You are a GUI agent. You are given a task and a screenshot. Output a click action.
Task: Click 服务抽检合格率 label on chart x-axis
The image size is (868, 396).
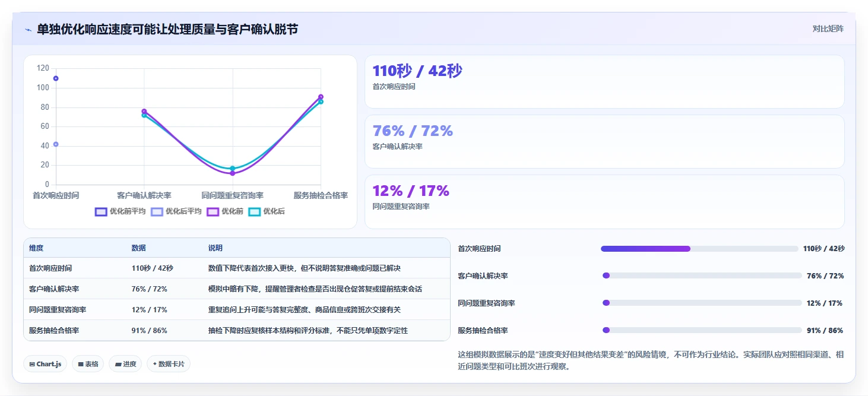[321, 195]
